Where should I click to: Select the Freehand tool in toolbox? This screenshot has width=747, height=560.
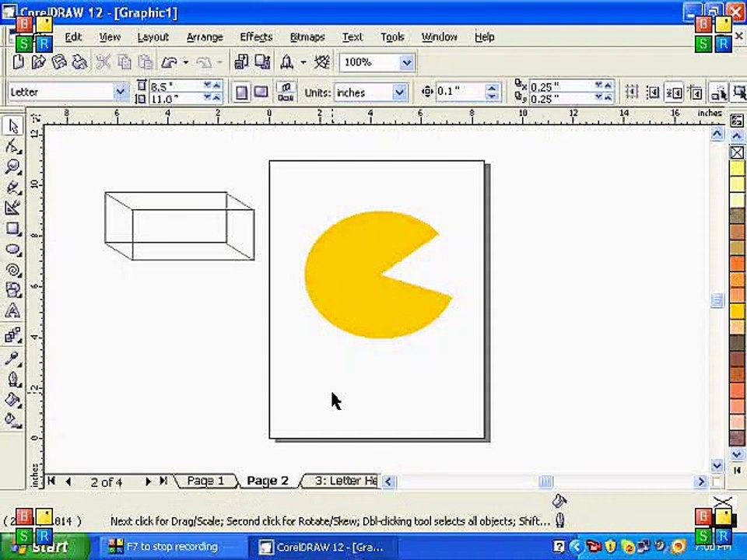13,187
